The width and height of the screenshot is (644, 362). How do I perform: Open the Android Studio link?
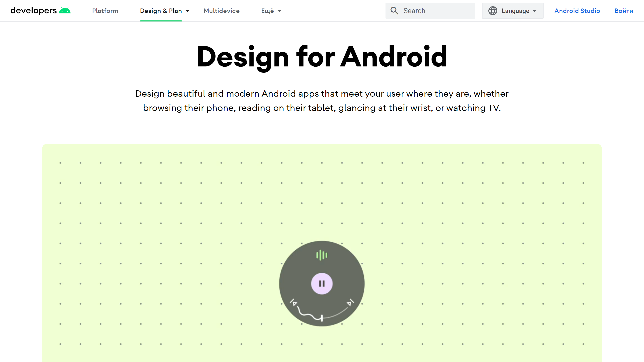point(577,11)
